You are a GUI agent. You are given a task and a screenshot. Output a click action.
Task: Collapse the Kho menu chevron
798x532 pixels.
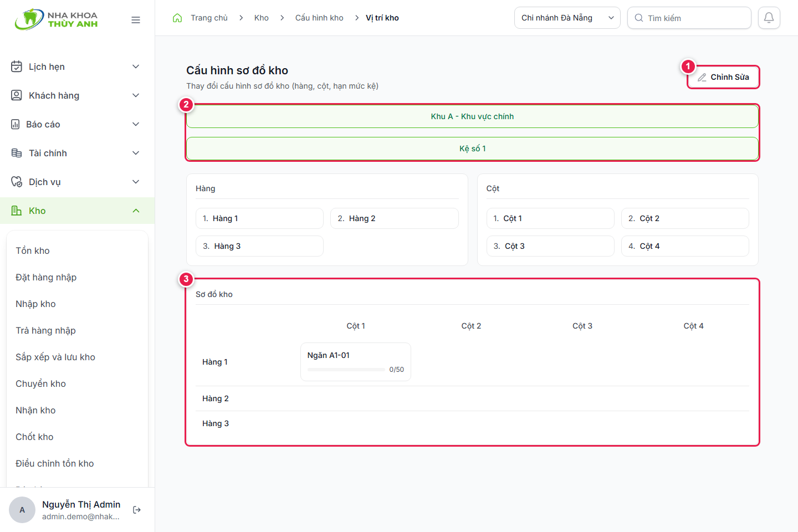click(x=136, y=211)
